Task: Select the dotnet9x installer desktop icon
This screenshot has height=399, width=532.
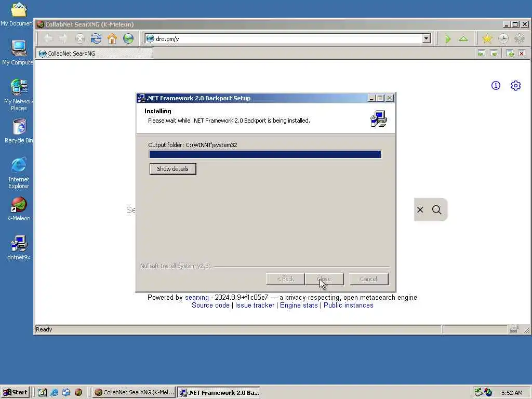Action: (19, 247)
